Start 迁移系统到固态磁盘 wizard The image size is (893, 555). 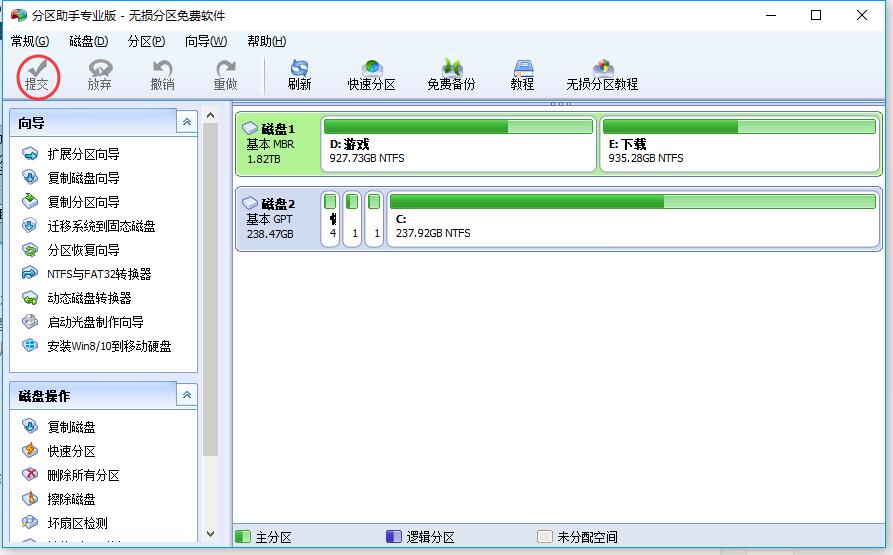(101, 226)
